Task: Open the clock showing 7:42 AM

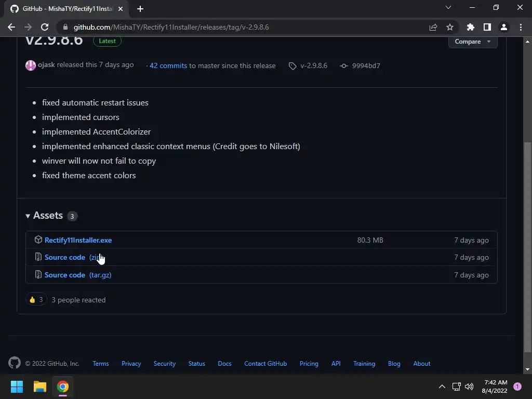Action: click(495, 387)
